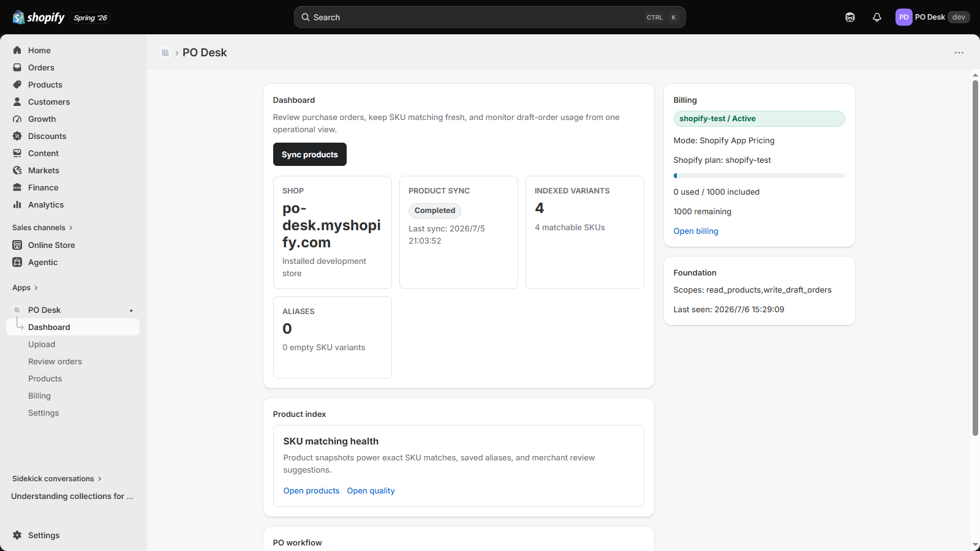Click the Home house icon in sidebar
Viewport: 980px width, 551px height.
tap(17, 50)
